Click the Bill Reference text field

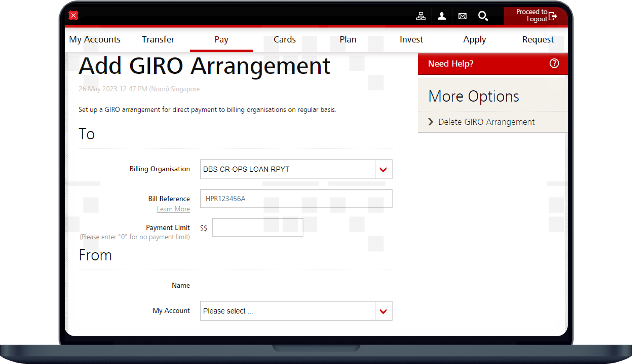click(296, 199)
